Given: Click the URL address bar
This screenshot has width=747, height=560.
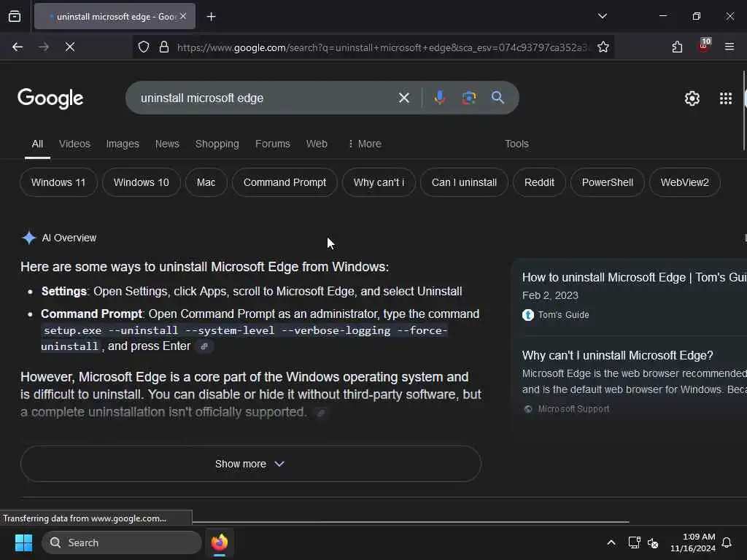Looking at the screenshot, I should click(382, 47).
